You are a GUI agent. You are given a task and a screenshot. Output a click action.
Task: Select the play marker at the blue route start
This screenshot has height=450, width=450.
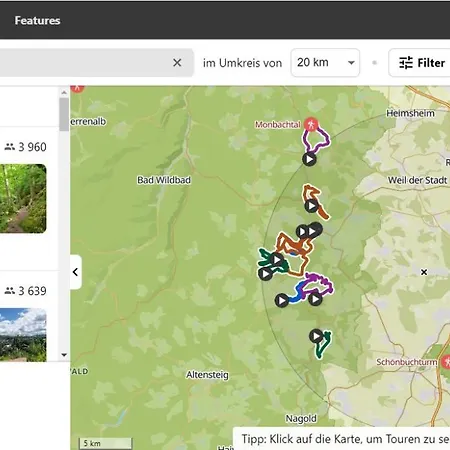click(282, 301)
